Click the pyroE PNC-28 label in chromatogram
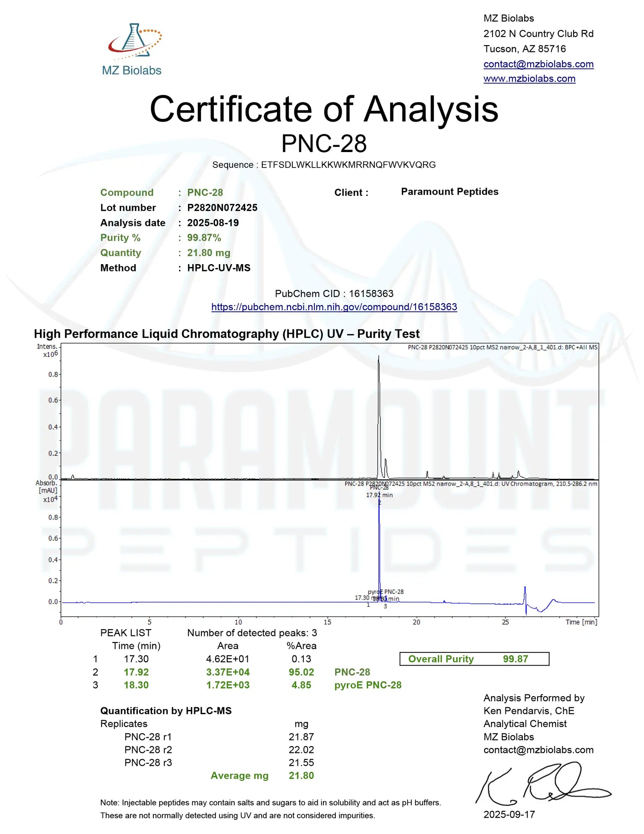Viewport: 644px width, 834px height. click(x=386, y=592)
